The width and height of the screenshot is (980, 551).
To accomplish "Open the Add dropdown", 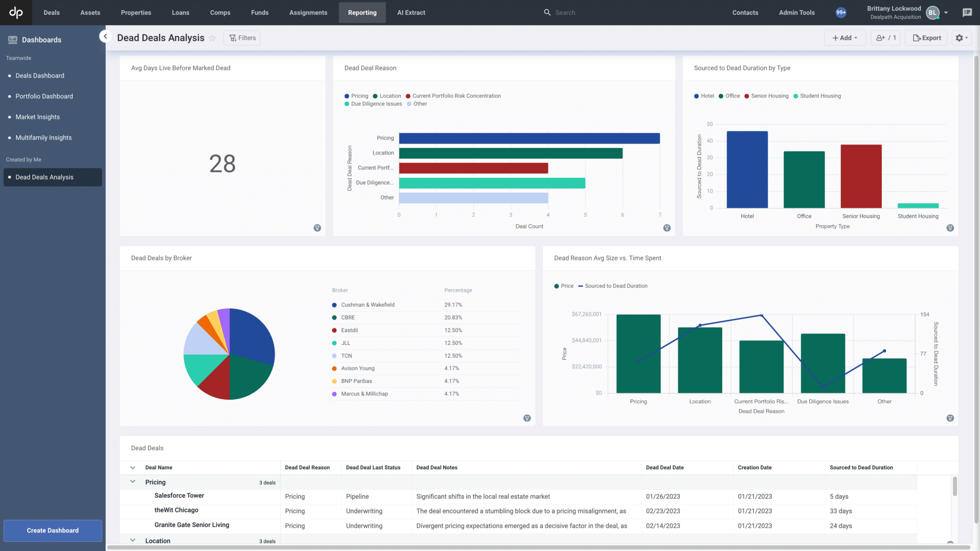I will point(845,37).
